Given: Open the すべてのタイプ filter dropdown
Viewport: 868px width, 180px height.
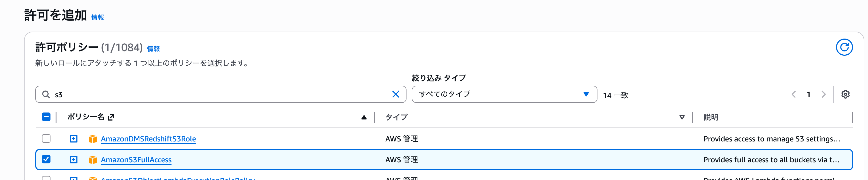Looking at the screenshot, I should point(504,94).
